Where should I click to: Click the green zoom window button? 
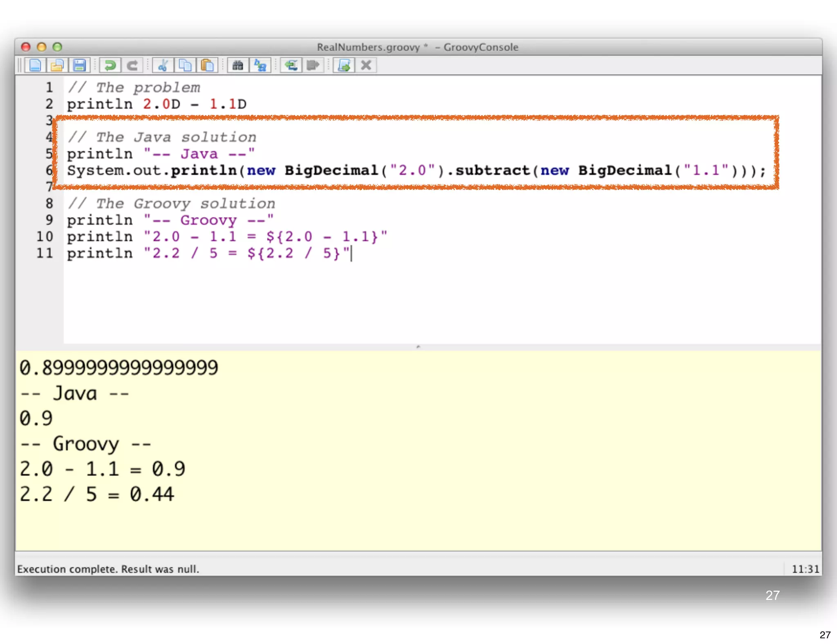pyautogui.click(x=58, y=47)
